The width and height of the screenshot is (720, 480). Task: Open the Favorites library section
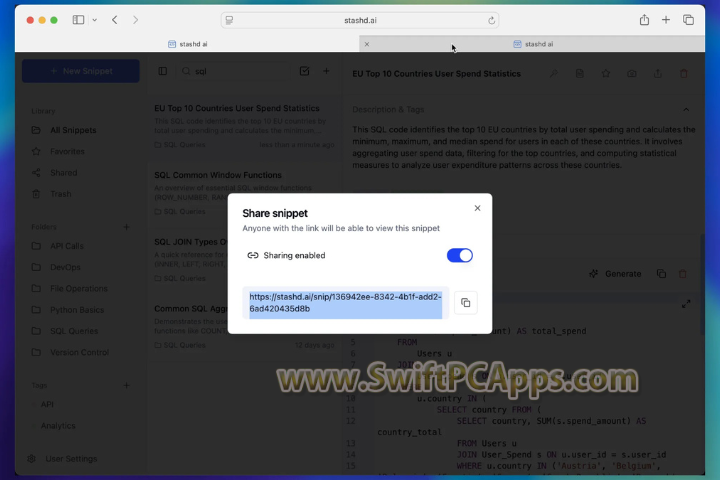click(x=67, y=151)
